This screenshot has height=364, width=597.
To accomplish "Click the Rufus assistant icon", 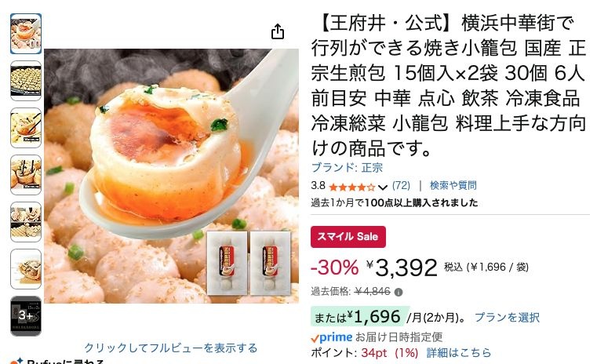I will (16, 361).
